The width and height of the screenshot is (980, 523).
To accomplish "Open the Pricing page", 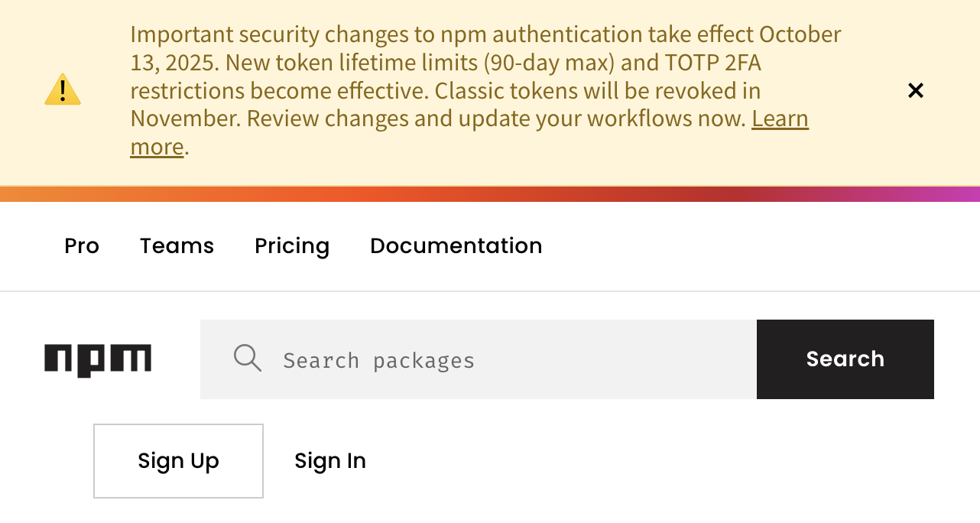I will pos(291,245).
